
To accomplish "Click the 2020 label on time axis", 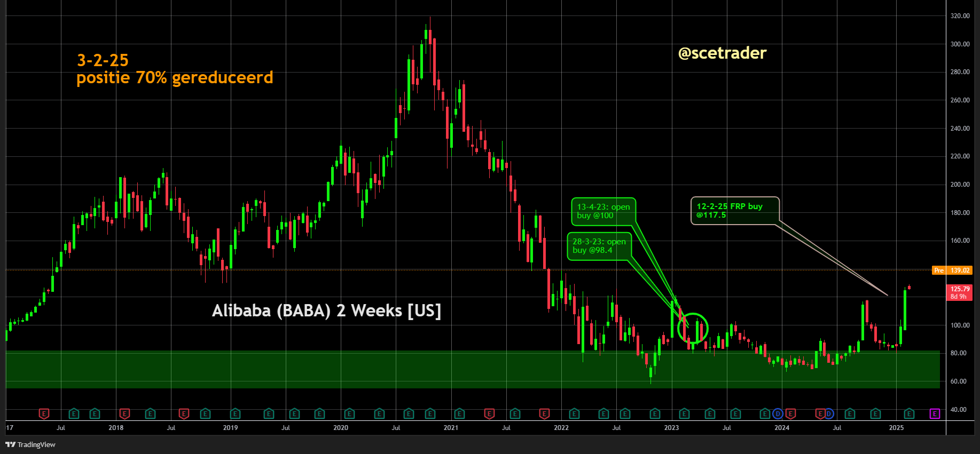I will point(341,428).
